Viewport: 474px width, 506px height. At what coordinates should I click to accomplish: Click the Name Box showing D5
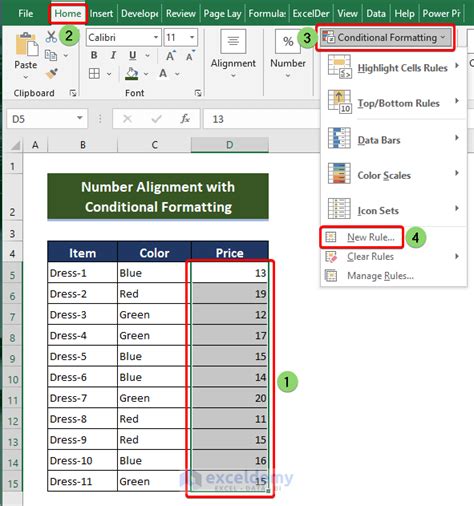point(47,119)
